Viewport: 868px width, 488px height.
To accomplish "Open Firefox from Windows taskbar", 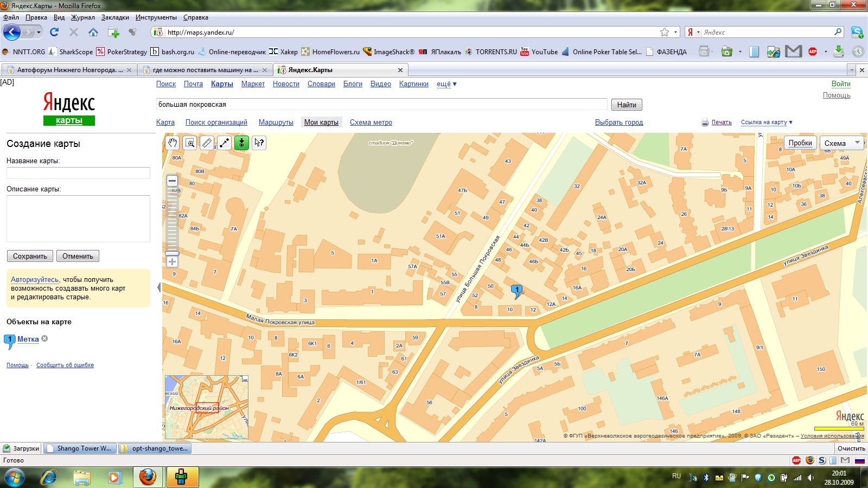I will 147,477.
